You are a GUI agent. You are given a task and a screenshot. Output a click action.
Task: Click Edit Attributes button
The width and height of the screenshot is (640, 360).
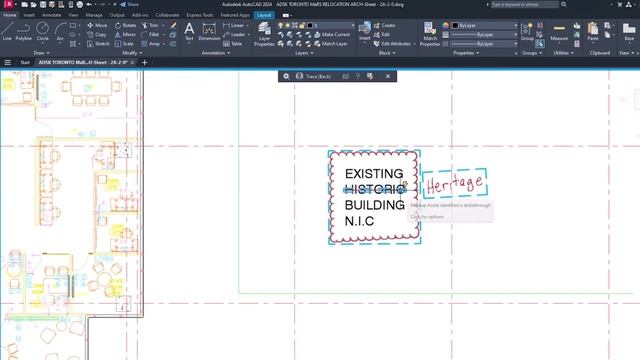pos(394,44)
